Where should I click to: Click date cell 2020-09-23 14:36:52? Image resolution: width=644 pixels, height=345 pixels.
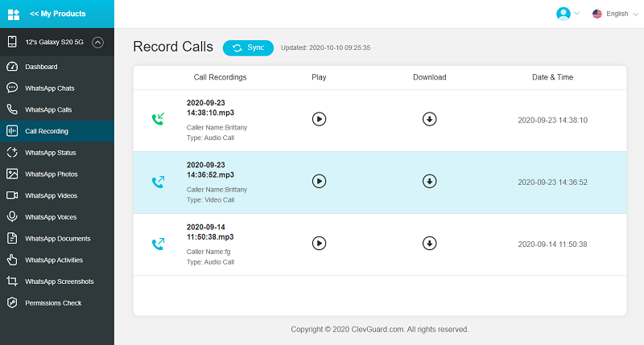pos(552,182)
